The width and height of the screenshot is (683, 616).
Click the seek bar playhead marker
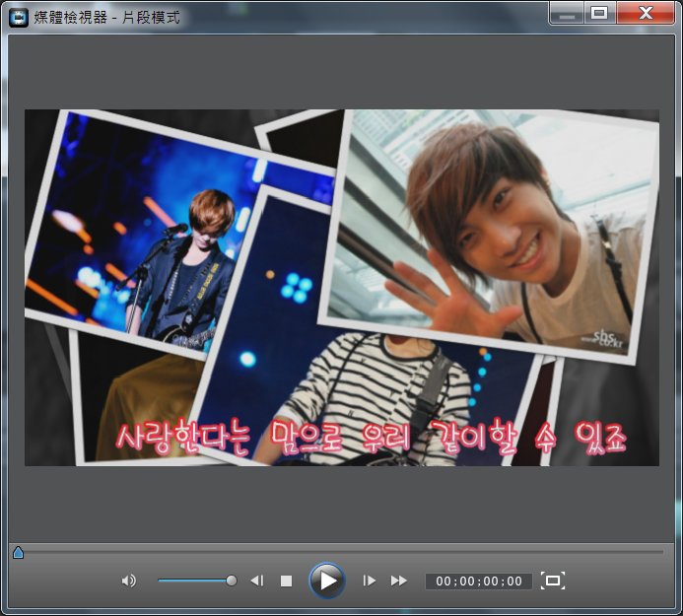point(19,552)
